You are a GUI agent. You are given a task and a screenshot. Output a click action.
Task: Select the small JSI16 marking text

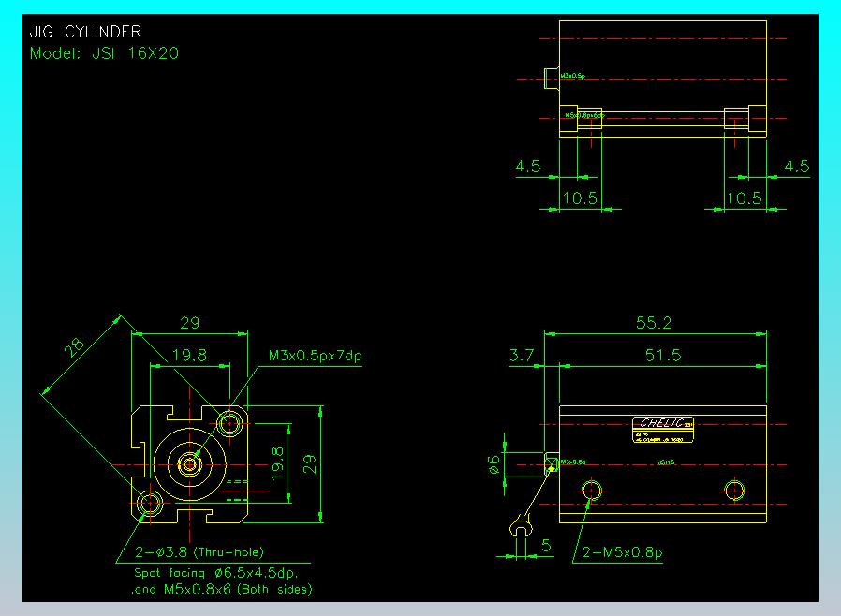(666, 462)
